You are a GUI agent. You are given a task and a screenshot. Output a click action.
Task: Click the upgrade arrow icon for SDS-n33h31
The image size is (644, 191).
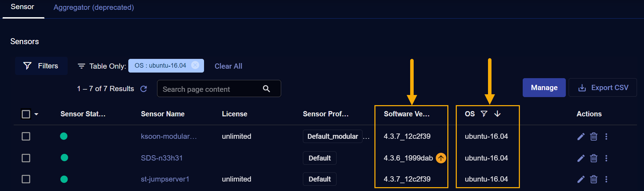pyautogui.click(x=441, y=158)
